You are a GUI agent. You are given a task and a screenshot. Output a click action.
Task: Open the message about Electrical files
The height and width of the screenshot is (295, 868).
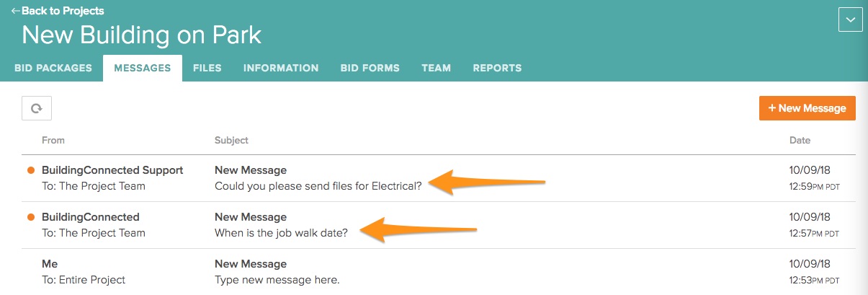tap(318, 186)
